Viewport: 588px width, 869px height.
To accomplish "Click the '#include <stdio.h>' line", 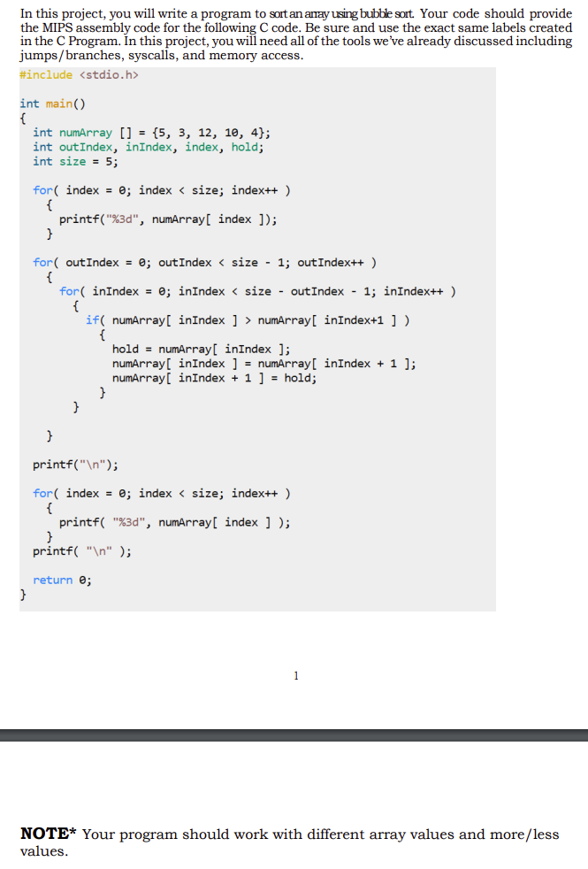I will 79,75.
